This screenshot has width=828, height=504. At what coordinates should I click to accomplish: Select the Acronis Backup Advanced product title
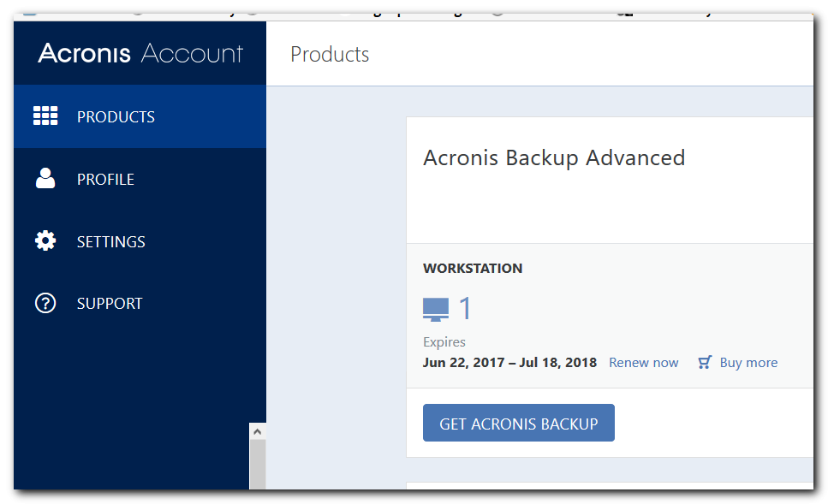pos(554,157)
